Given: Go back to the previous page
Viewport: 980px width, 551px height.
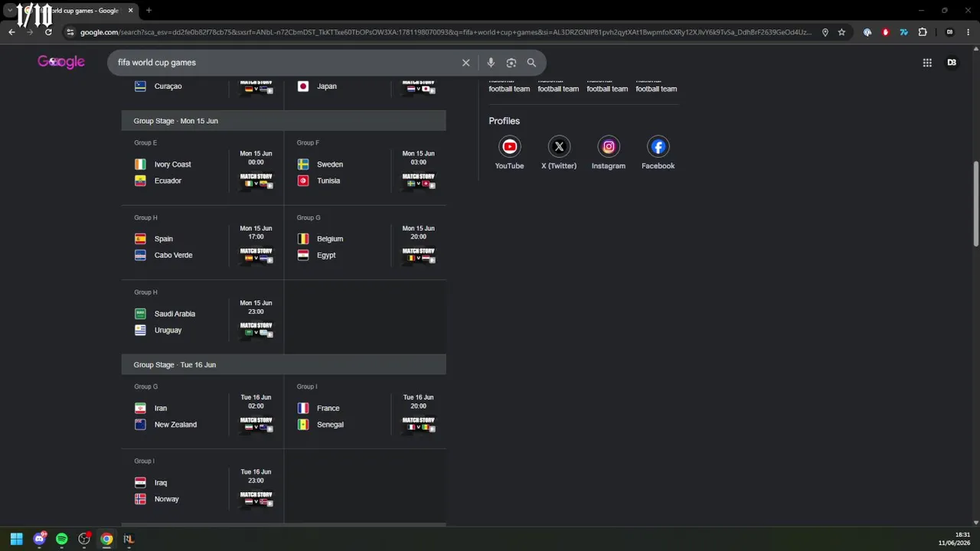Looking at the screenshot, I should tap(11, 32).
